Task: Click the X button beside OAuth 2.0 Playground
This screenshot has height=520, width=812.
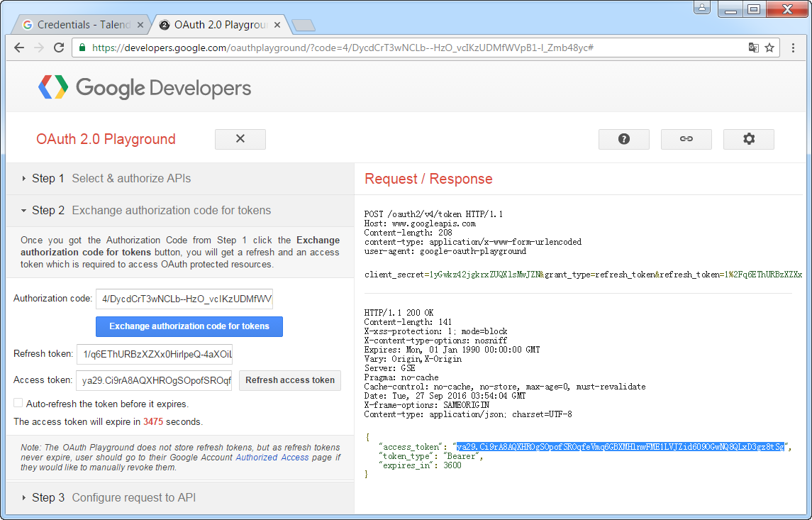Action: pos(240,139)
